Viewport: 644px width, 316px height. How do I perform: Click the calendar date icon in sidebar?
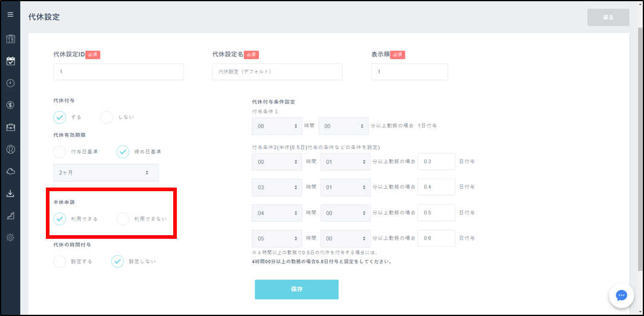click(x=10, y=39)
